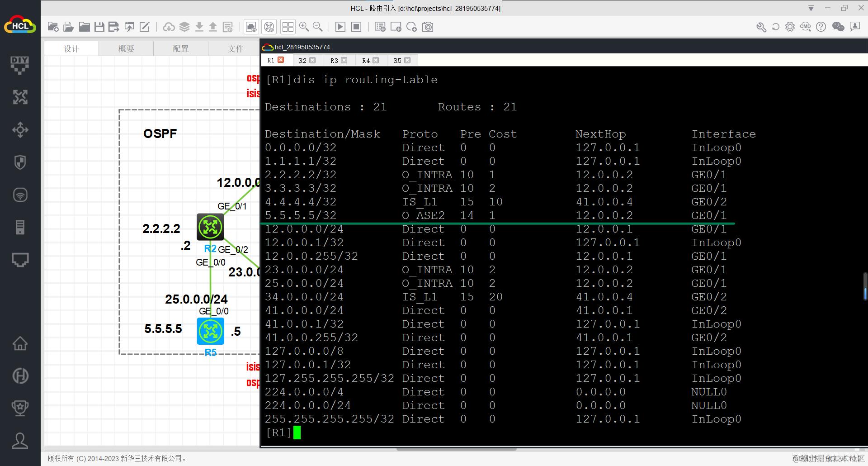Screen dimensions: 868x466
Task: Click the home icon in sidebar
Action: pos(20,343)
